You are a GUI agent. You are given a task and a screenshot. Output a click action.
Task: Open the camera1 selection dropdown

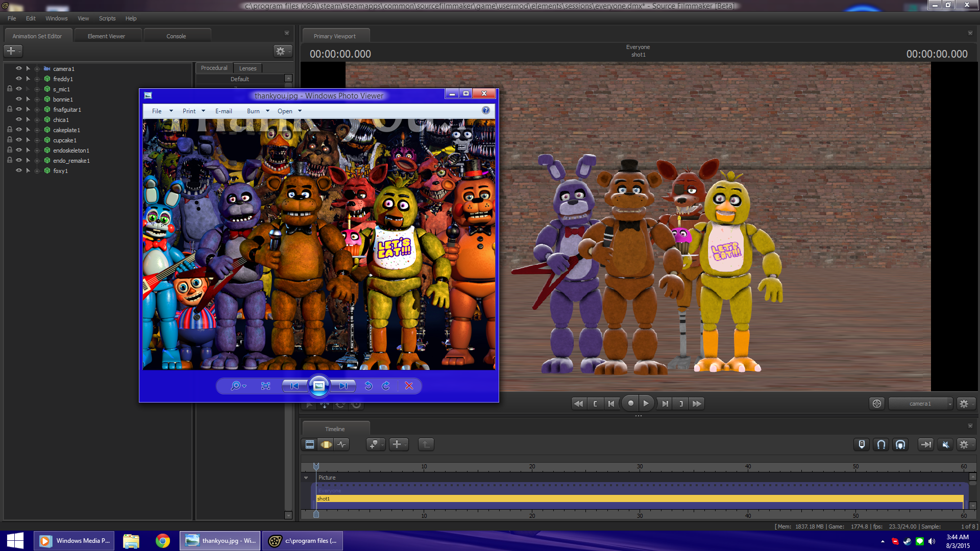click(921, 404)
